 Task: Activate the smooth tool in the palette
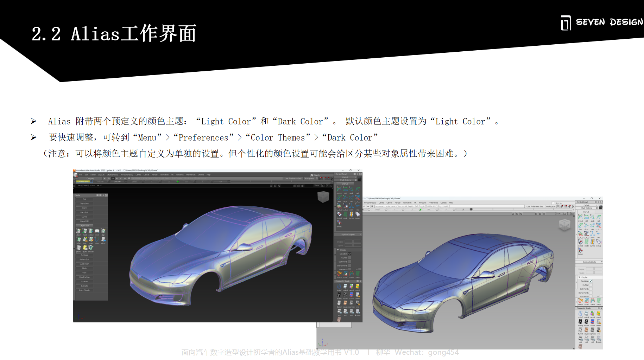91,248
